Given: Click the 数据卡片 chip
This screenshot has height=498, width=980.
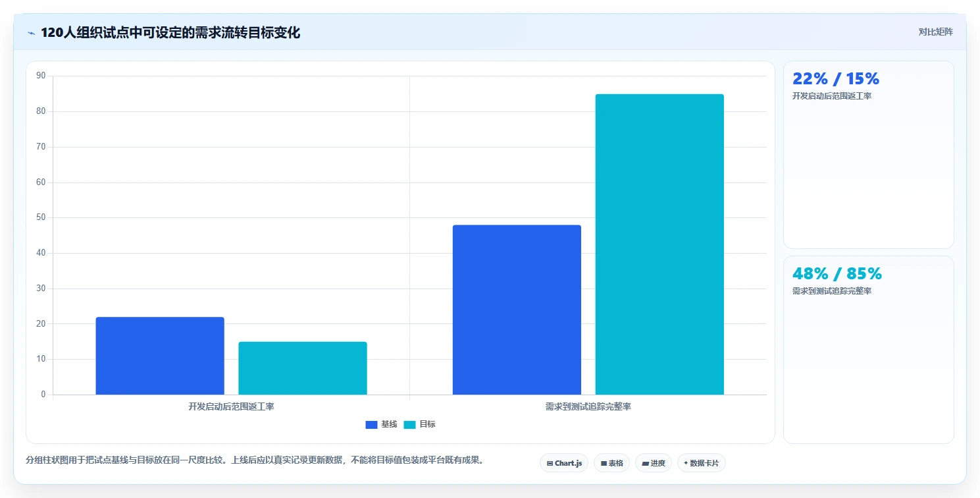Looking at the screenshot, I should point(701,463).
